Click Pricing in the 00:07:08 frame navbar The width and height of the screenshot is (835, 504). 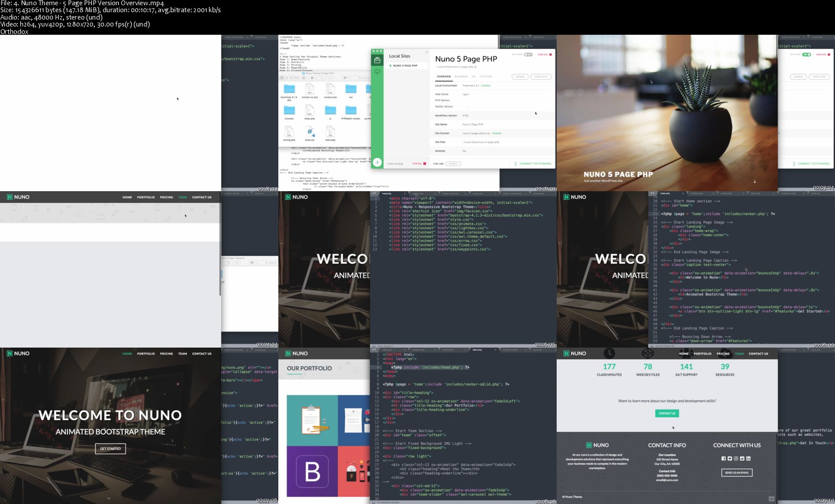[166, 354]
